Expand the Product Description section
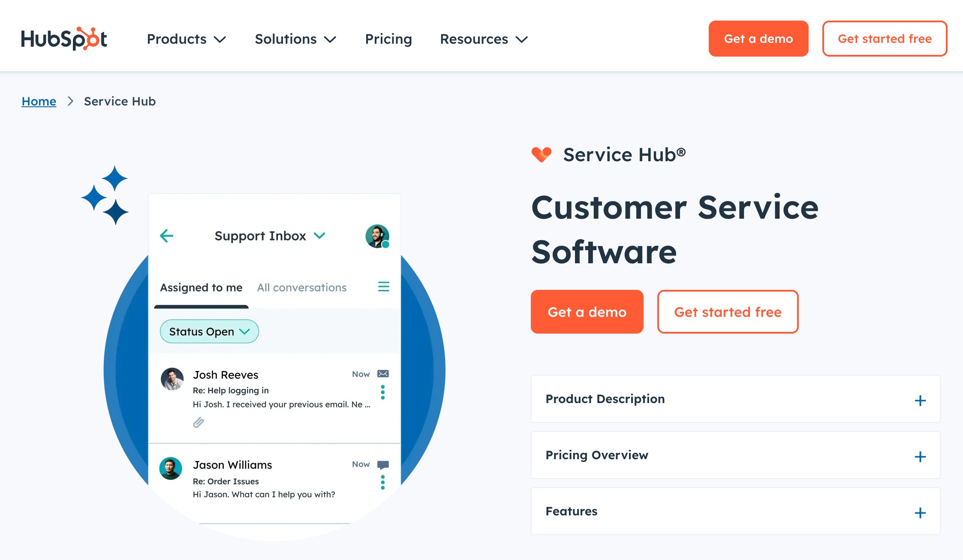The width and height of the screenshot is (963, 560). 921,400
